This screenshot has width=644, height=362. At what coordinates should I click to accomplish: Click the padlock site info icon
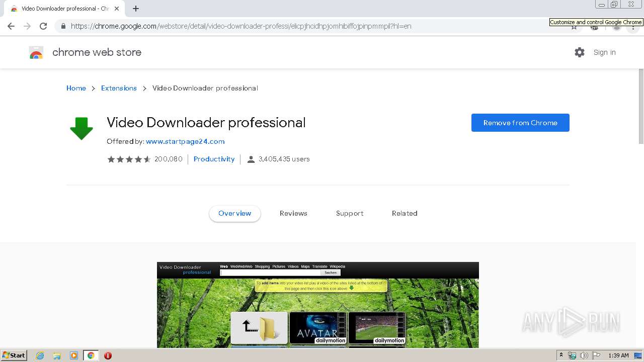63,26
